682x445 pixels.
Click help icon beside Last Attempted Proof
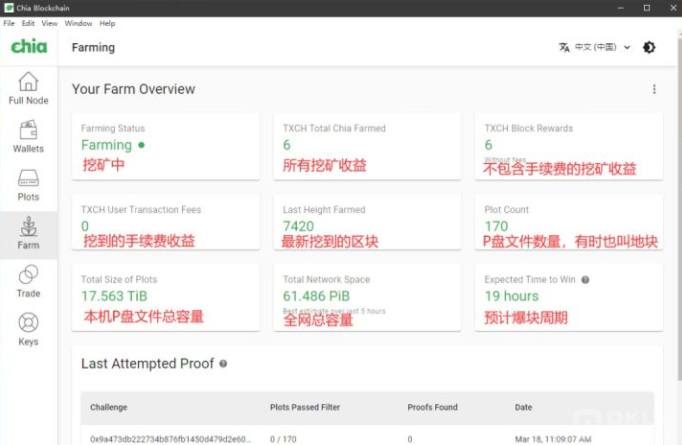point(223,364)
